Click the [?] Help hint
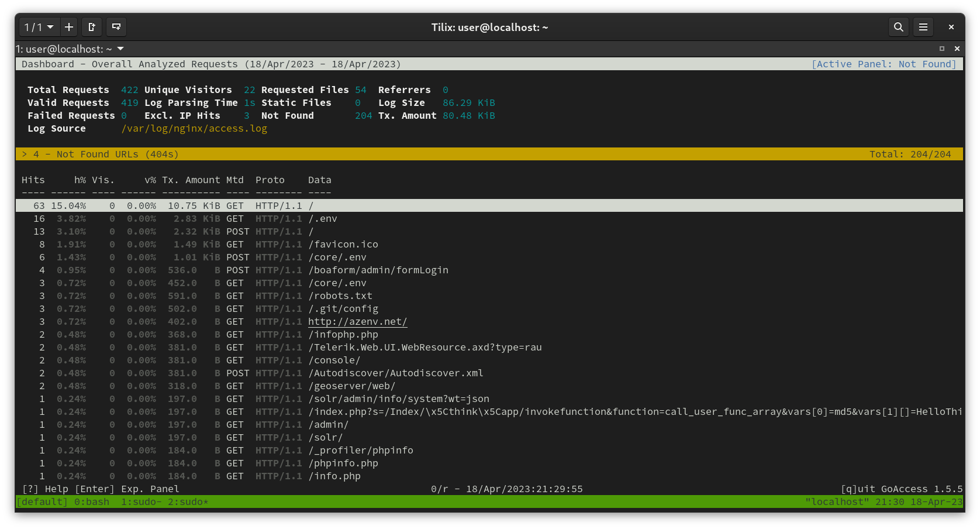This screenshot has height=529, width=980. tap(45, 489)
